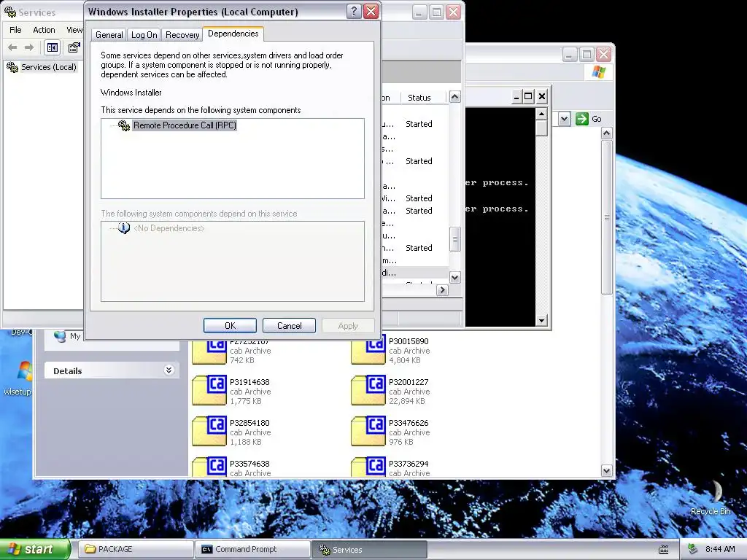Select the P33574638 cab archive file
This screenshot has height=560, width=747.
231,467
